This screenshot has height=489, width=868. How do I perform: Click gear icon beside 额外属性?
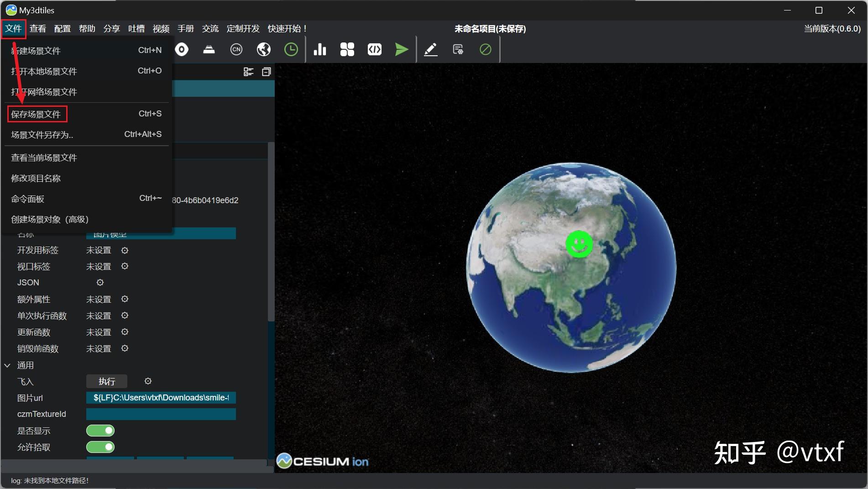point(125,299)
